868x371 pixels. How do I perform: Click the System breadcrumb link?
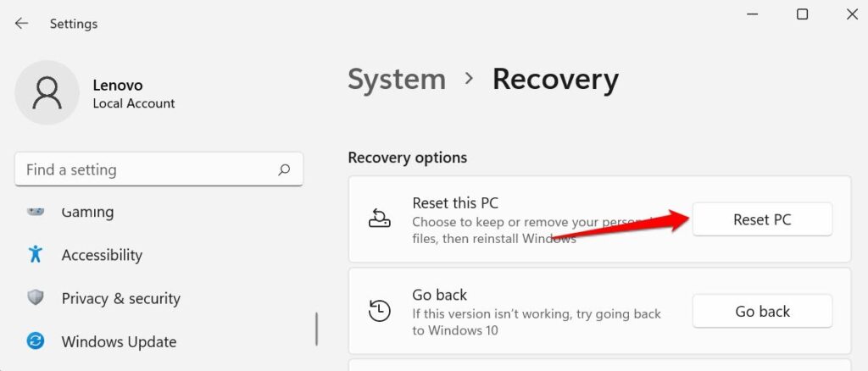[396, 79]
